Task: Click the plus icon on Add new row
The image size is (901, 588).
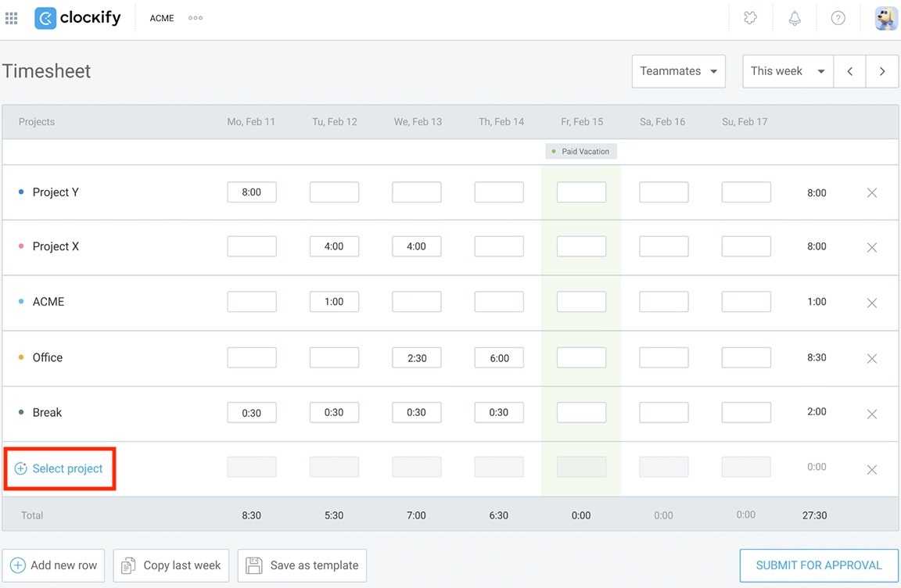Action: 17,565
